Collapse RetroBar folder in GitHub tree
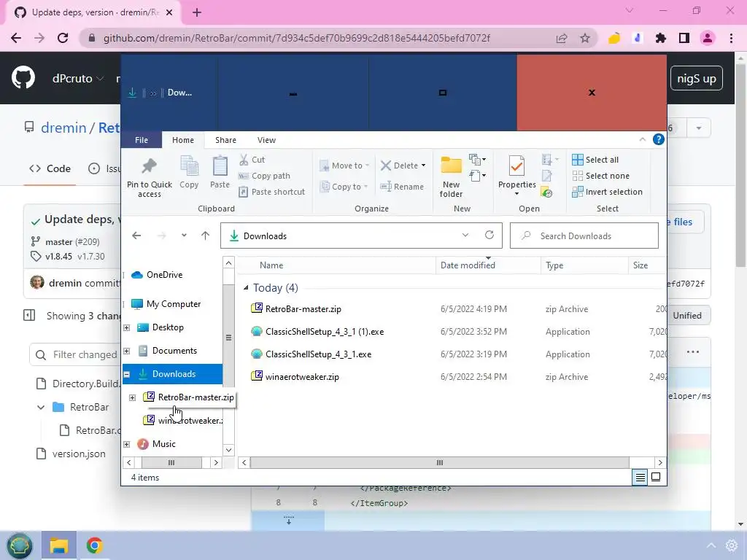The height and width of the screenshot is (560, 747). click(x=41, y=407)
